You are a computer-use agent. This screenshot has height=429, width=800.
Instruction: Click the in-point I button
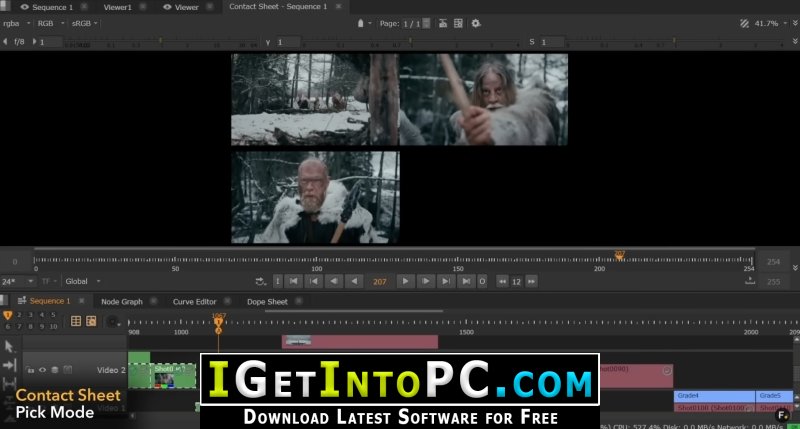click(x=278, y=281)
